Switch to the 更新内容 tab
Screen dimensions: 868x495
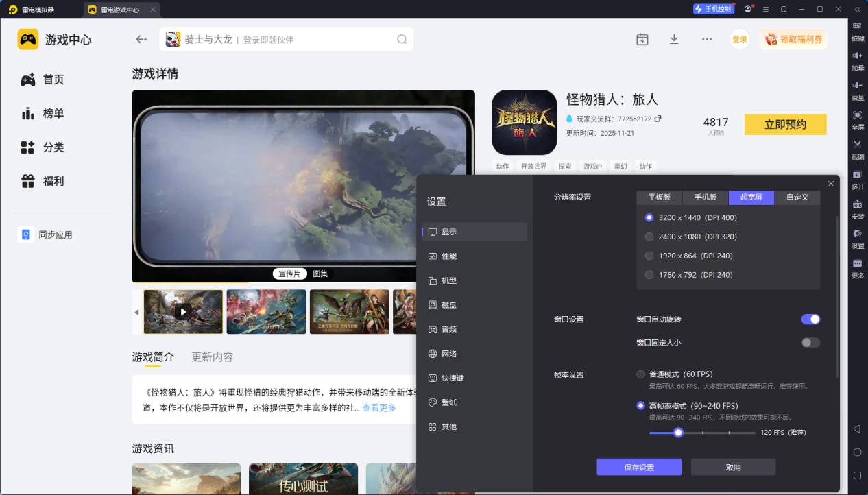[x=212, y=357]
